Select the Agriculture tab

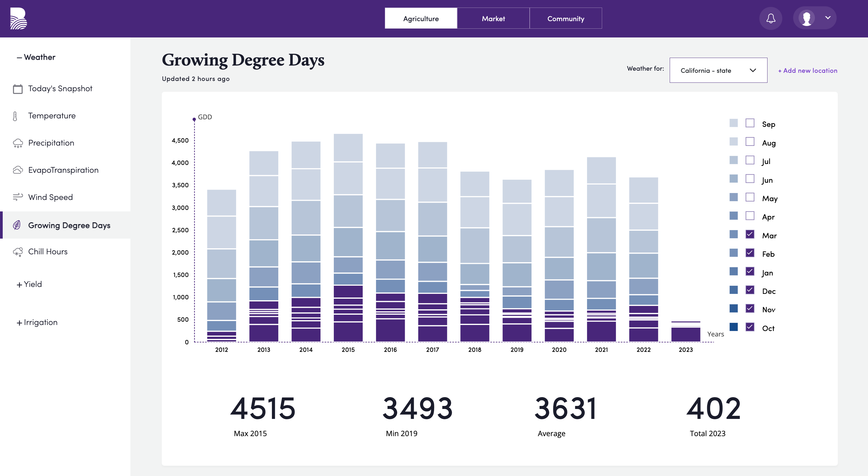[421, 19]
